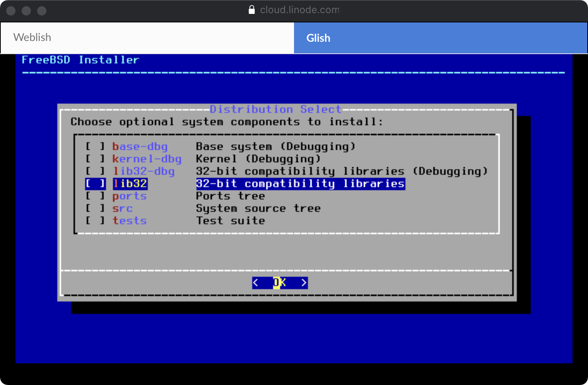Toggle the tests checkbox
Image resolution: width=588 pixels, height=385 pixels.
95,221
